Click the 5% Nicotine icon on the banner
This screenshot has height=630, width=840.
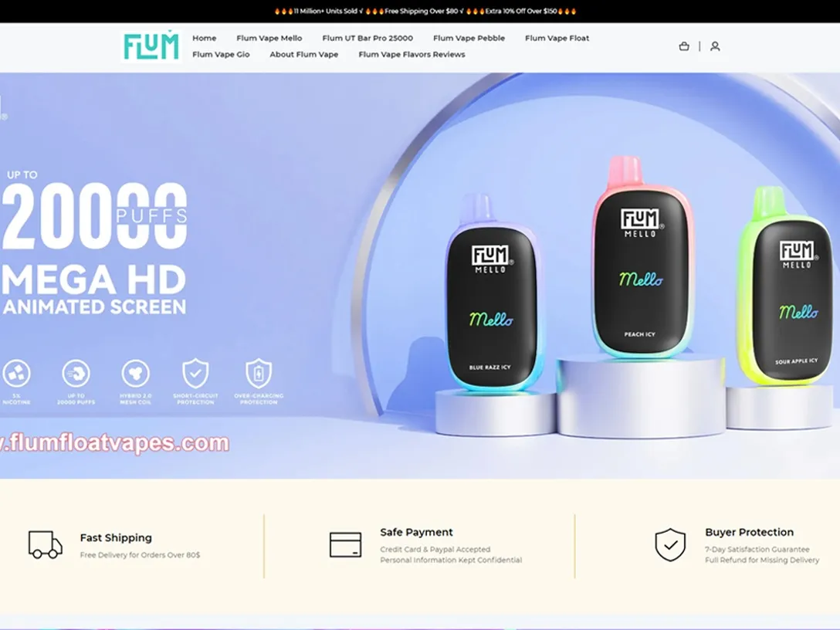(x=16, y=374)
